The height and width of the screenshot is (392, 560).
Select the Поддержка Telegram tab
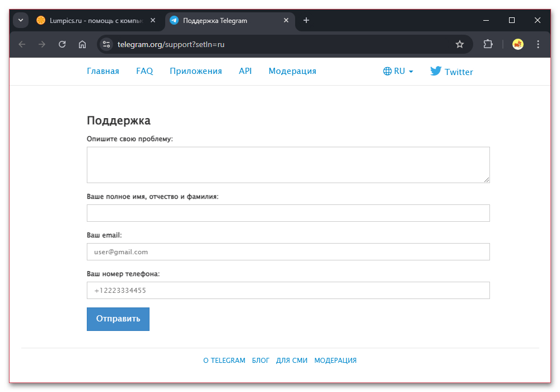(x=230, y=21)
